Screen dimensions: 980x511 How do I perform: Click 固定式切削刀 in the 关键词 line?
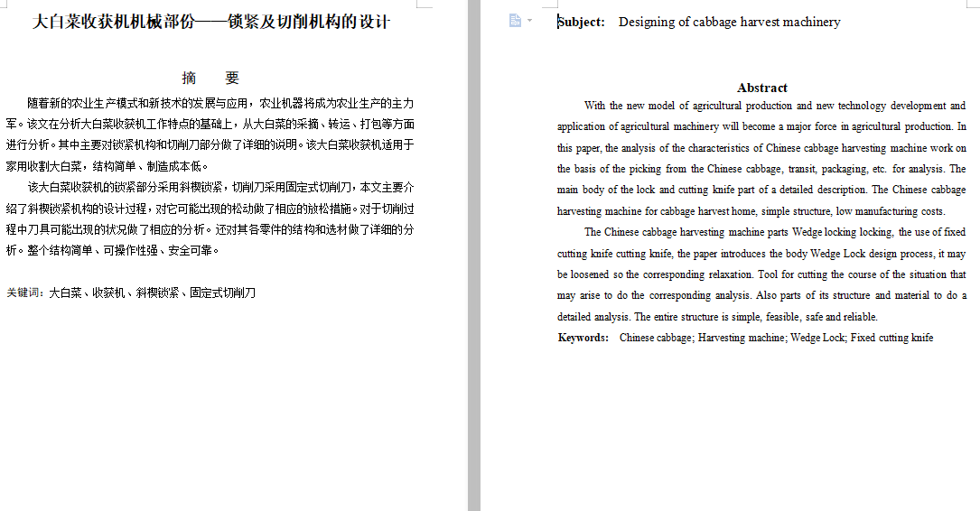223,293
